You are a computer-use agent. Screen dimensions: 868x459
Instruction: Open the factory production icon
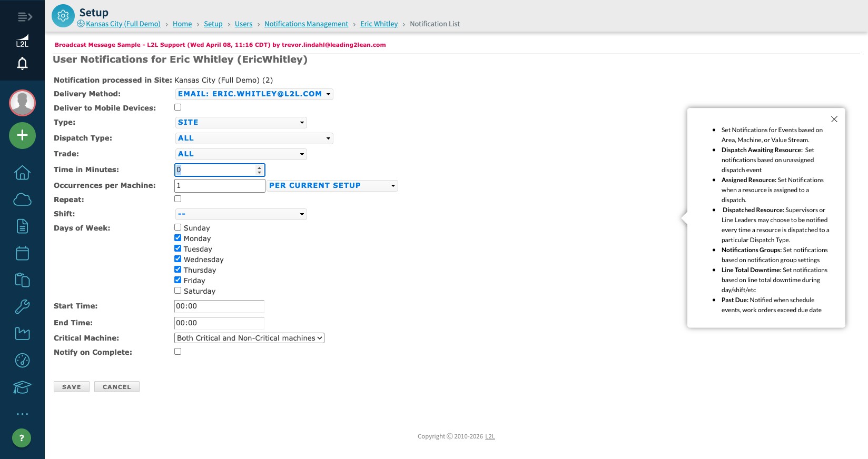click(22, 334)
